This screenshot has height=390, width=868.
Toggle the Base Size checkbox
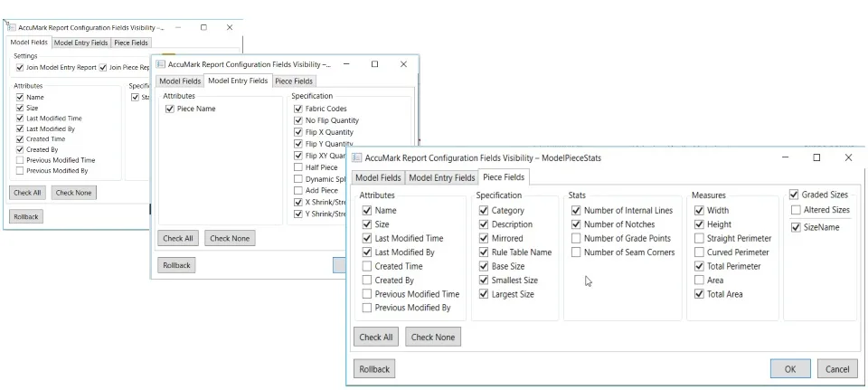click(483, 266)
